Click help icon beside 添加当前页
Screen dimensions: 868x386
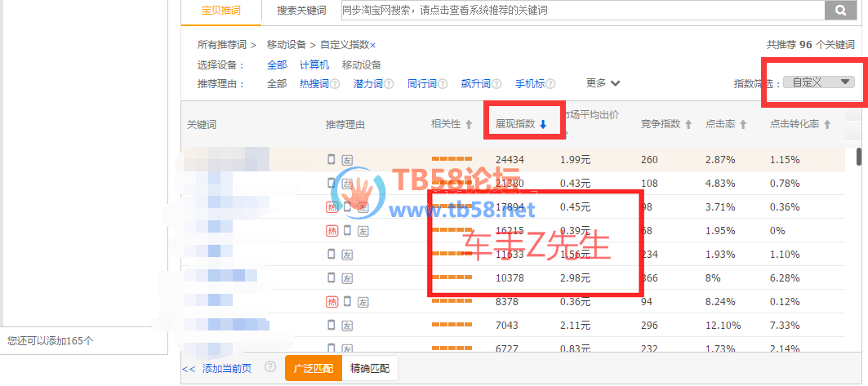tap(270, 367)
